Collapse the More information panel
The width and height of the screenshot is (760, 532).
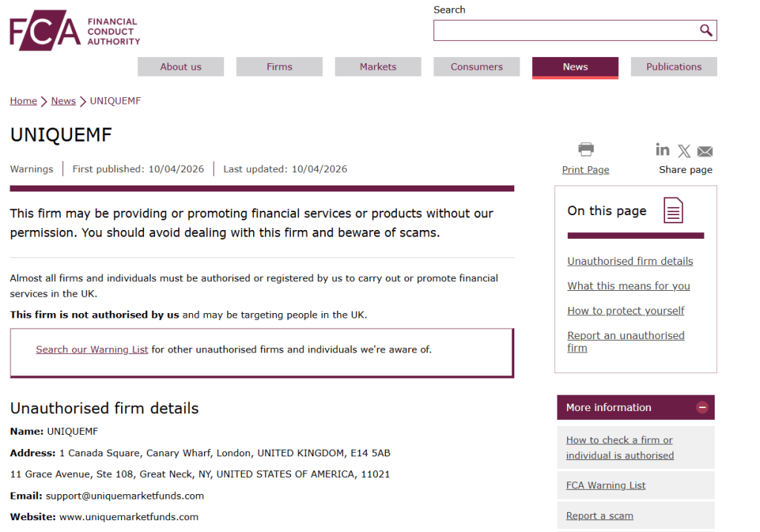(x=702, y=407)
